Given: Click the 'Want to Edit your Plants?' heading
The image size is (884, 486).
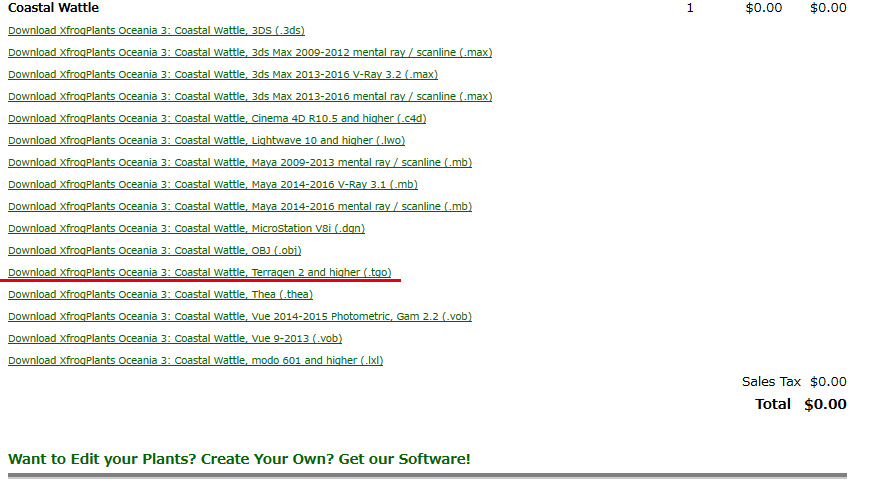Looking at the screenshot, I should [239, 459].
